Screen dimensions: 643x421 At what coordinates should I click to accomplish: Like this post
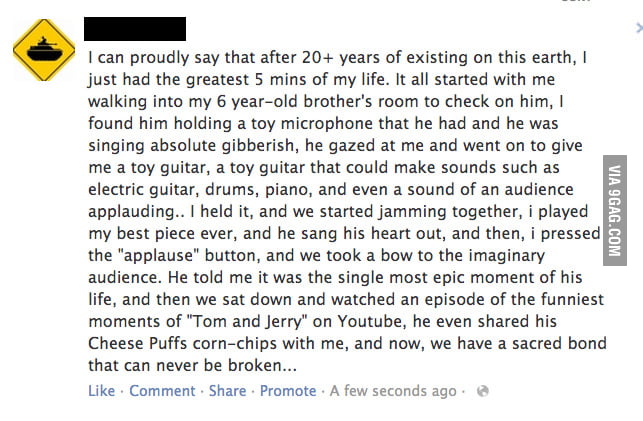pos(101,391)
